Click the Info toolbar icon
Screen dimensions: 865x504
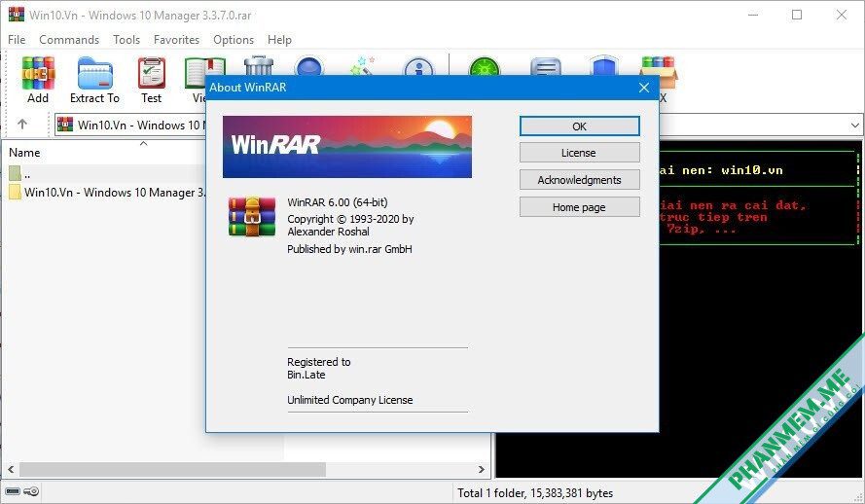418,66
